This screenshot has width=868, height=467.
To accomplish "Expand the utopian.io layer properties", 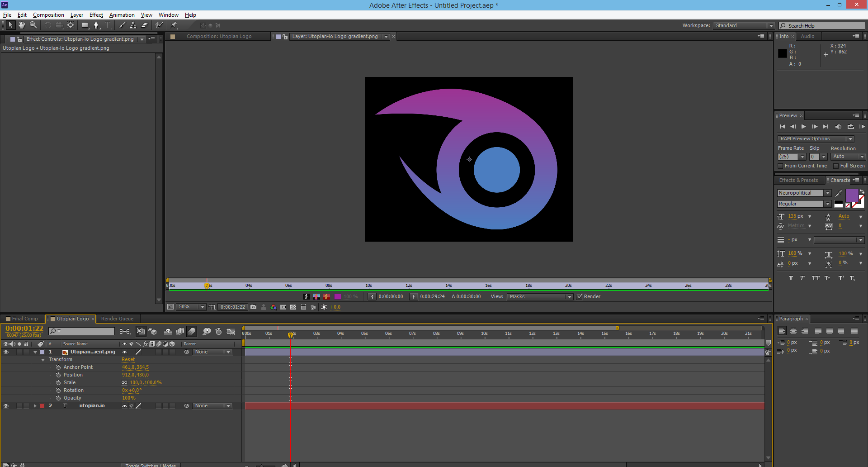I will click(35, 406).
